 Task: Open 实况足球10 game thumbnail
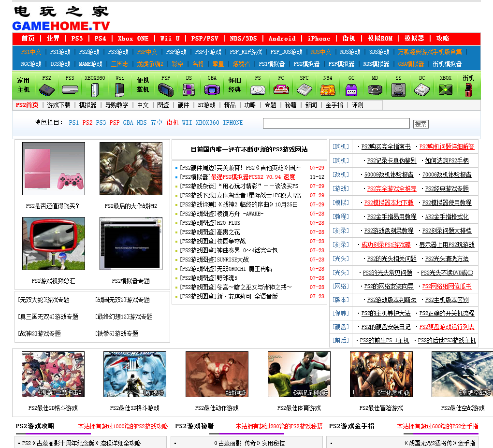click(299, 374)
